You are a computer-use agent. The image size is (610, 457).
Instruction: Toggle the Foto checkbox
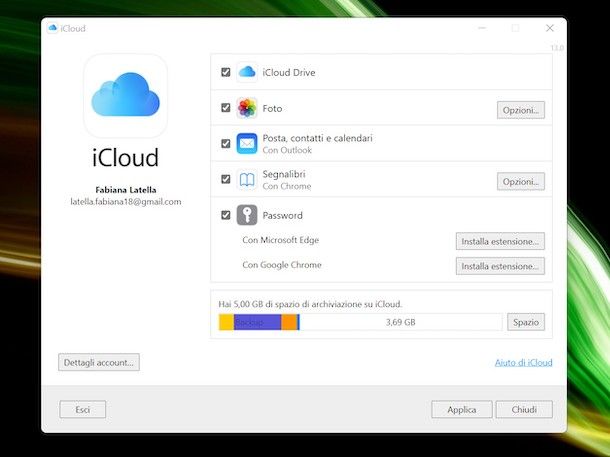point(226,108)
